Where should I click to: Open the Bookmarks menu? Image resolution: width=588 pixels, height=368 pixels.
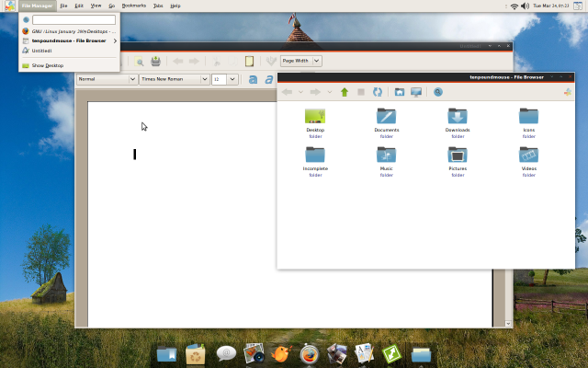[134, 6]
